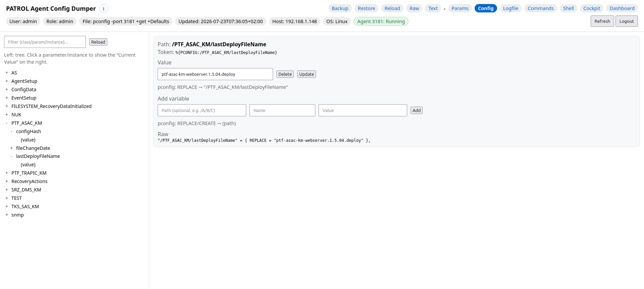Viewport: 644px width, 289px height.
Task: Expand FILESYSTEM_RecoveryDataInitialized node
Action: [x=7, y=106]
